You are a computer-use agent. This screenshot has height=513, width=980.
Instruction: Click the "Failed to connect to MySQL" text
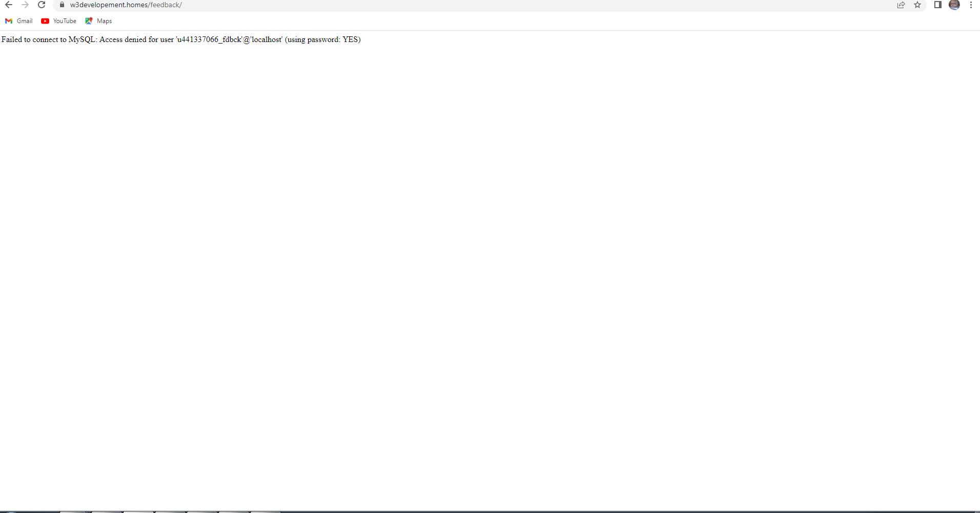click(49, 39)
